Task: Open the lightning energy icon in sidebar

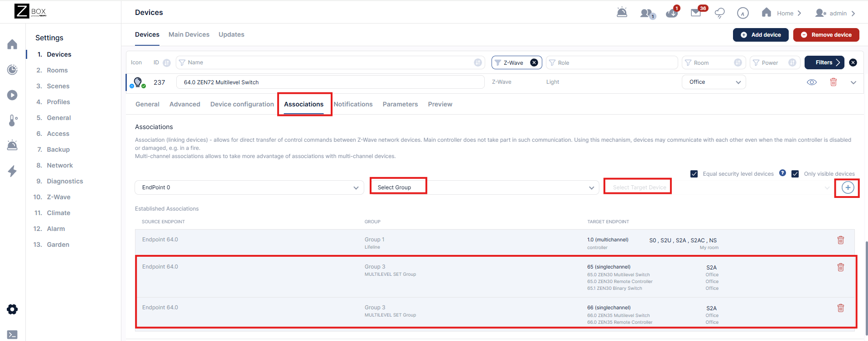Action: pyautogui.click(x=12, y=171)
